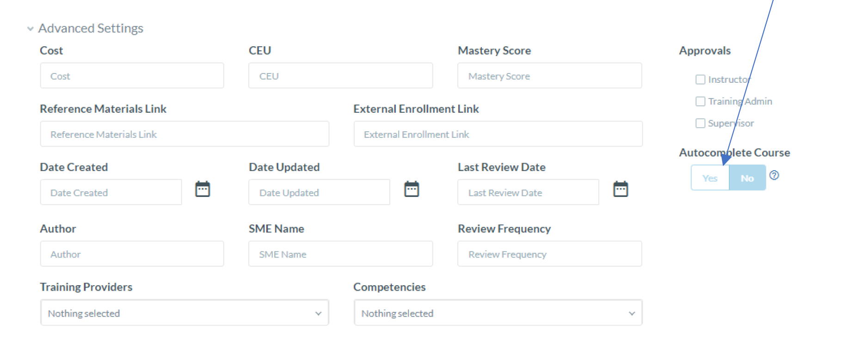868x343 pixels.
Task: Click into the Mastery Score field
Action: [x=549, y=76]
